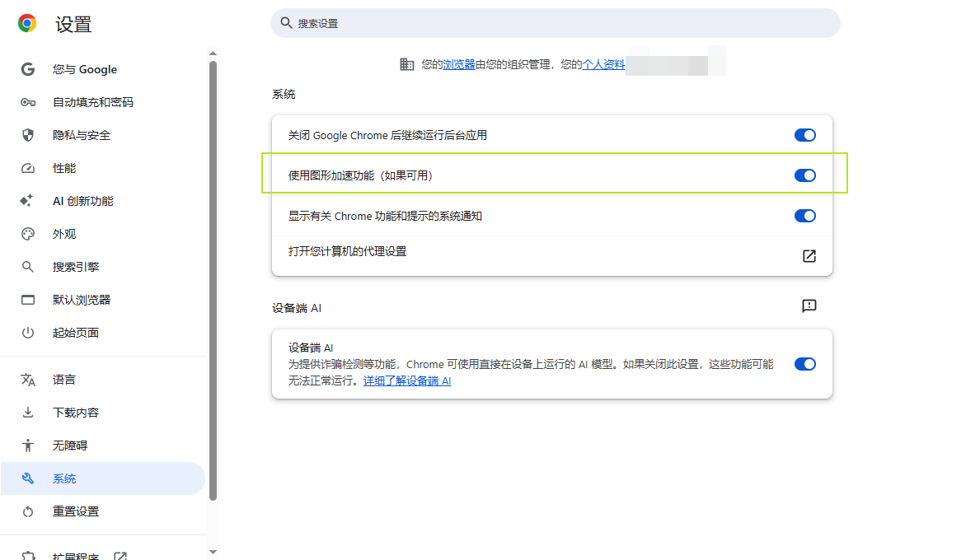Click 打开您计算机的代理设置 row

pyautogui.click(x=552, y=256)
